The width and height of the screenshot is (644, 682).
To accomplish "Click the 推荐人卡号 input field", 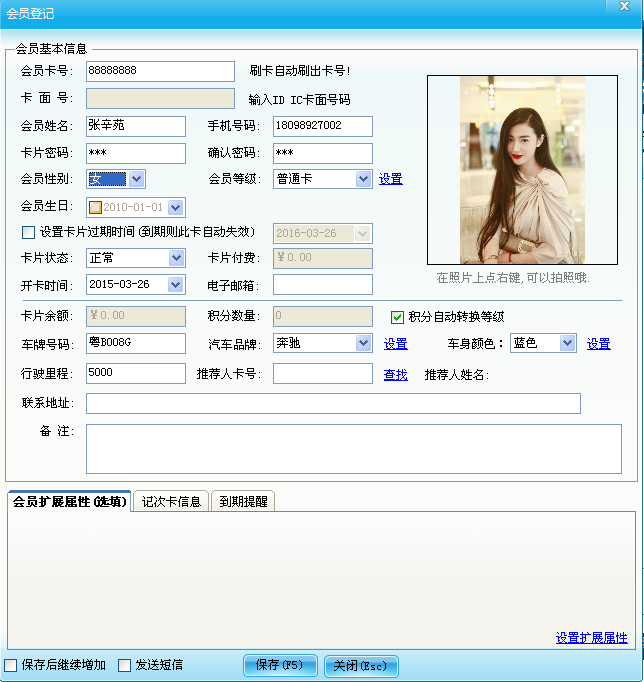I will click(x=323, y=373).
